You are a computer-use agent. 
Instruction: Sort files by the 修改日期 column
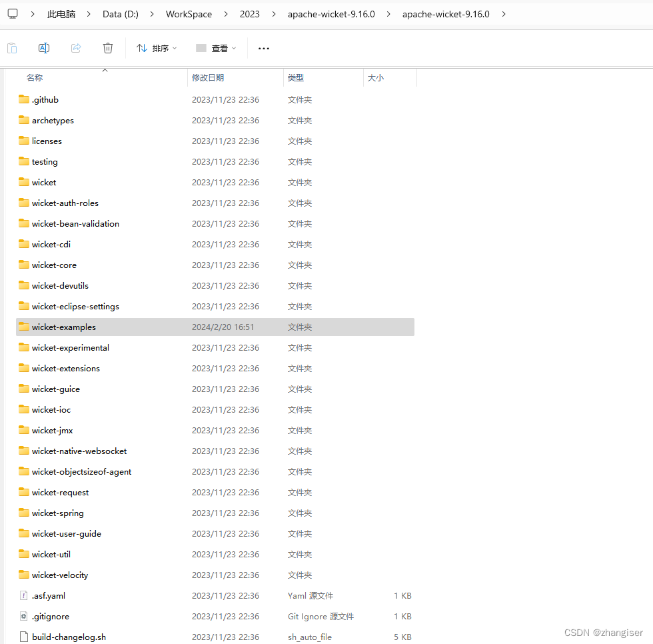point(207,77)
